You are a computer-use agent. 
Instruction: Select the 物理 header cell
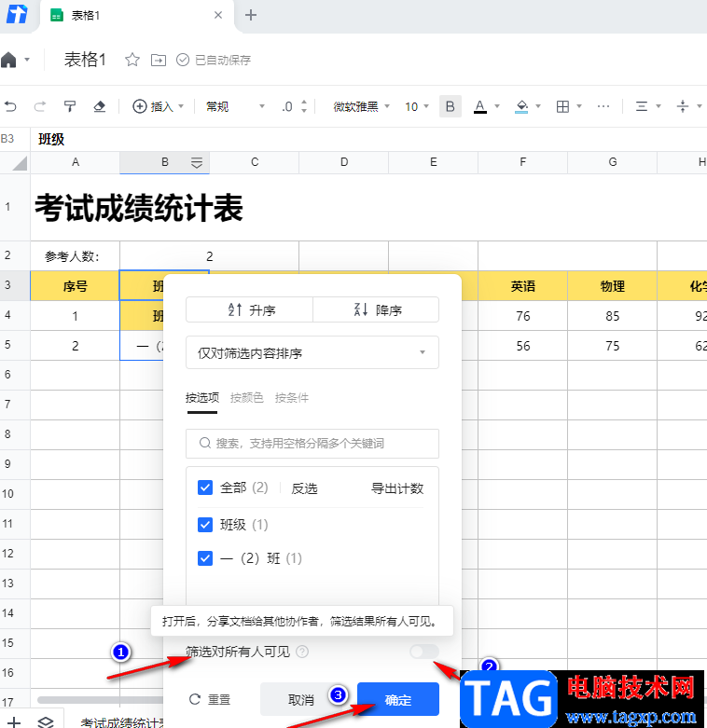click(x=612, y=286)
